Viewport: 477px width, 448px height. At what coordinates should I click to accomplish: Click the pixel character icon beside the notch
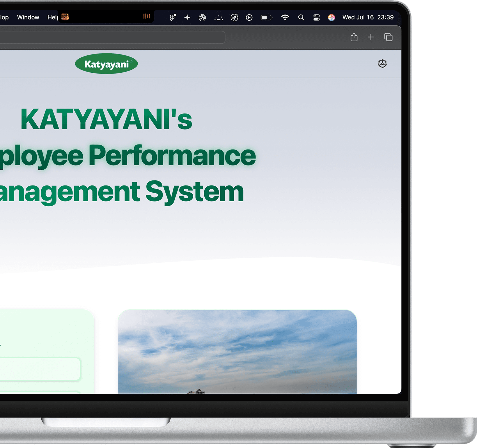[65, 17]
